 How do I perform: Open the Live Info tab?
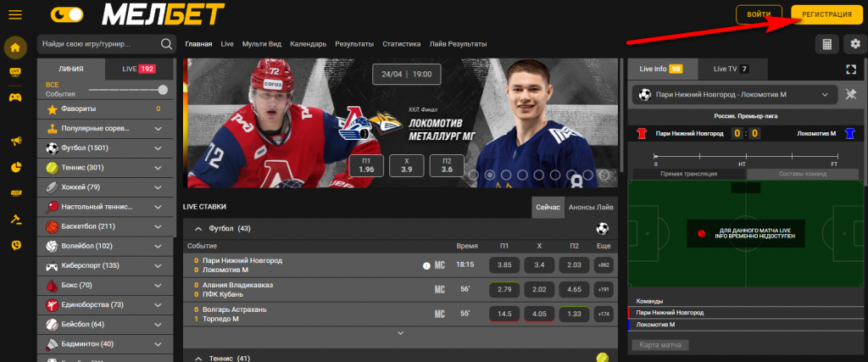663,70
